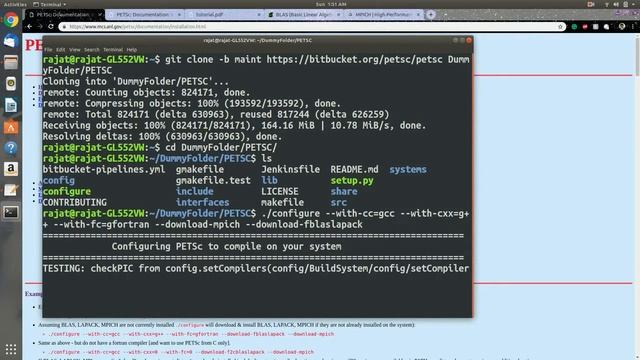Click the red Chrome extension icon
Viewport: 640px width, 360px height.
(x=585, y=27)
